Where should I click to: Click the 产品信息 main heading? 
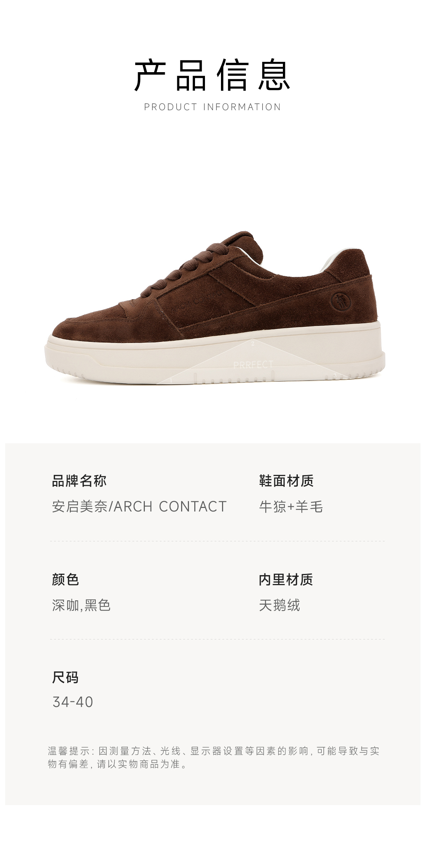coord(212,75)
